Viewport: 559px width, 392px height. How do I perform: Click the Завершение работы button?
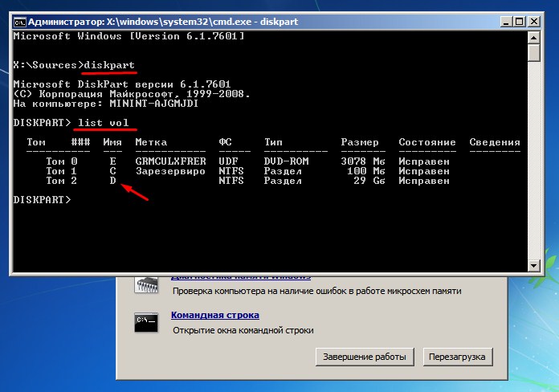365,357
